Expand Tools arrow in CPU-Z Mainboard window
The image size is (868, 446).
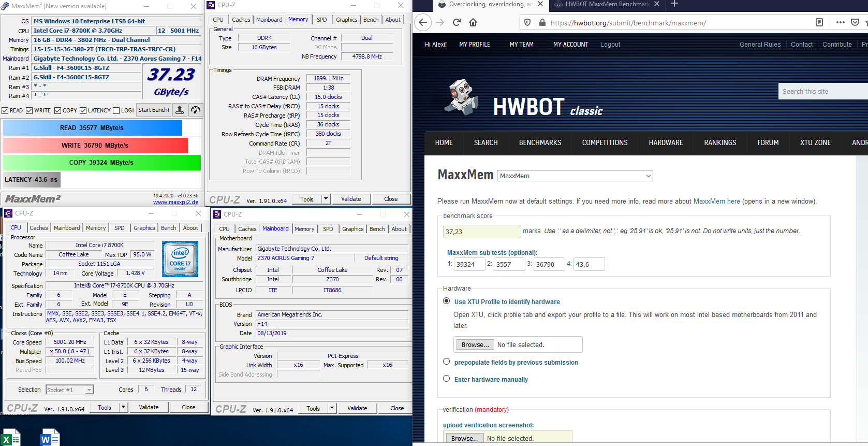click(332, 408)
